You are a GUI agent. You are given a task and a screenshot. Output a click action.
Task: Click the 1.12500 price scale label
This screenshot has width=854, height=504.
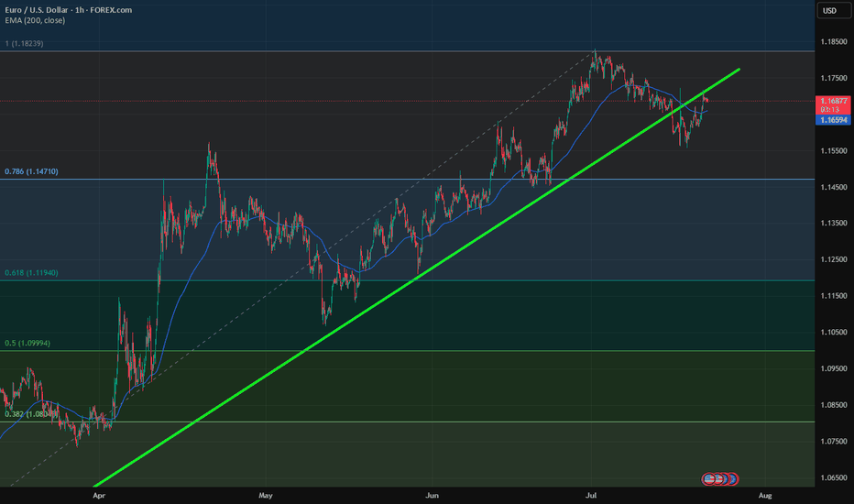click(x=834, y=259)
